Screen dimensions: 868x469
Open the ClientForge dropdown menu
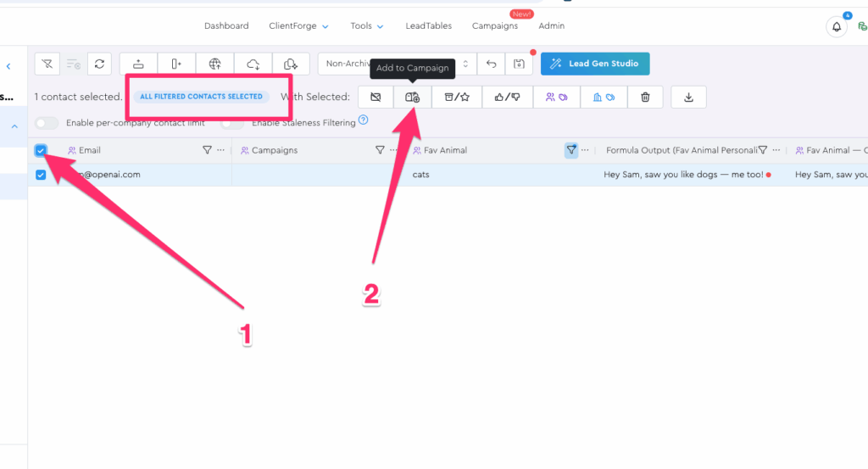tap(298, 26)
